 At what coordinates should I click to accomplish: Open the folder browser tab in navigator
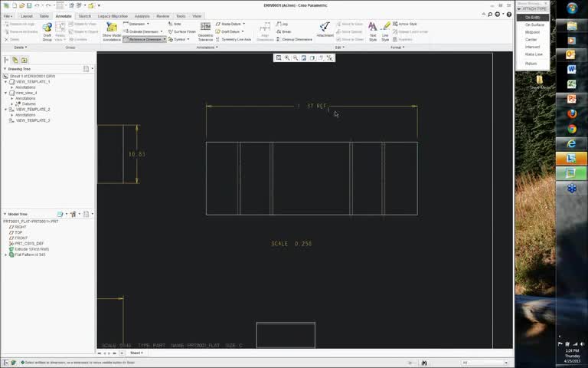(x=24, y=60)
